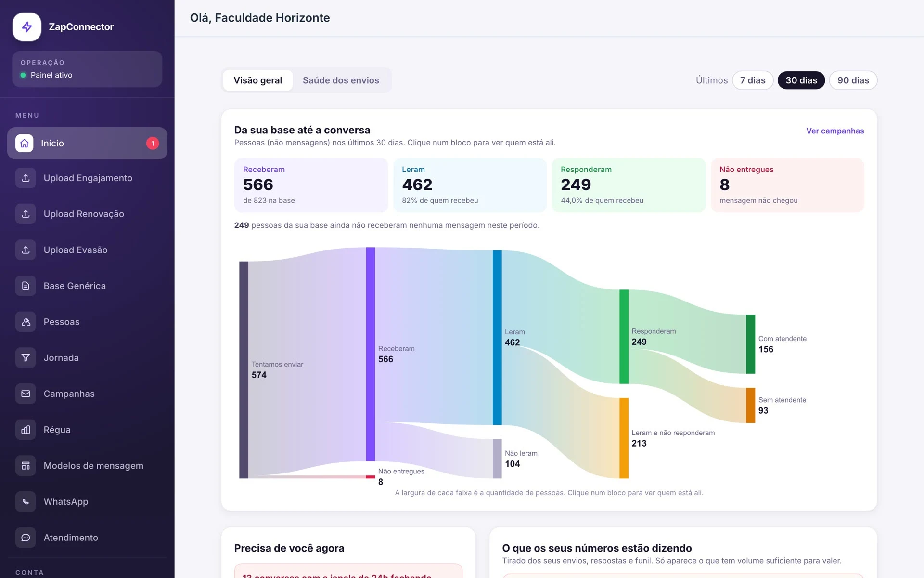The image size is (924, 578).
Task: Click the Campanhas envelope icon
Action: (26, 394)
